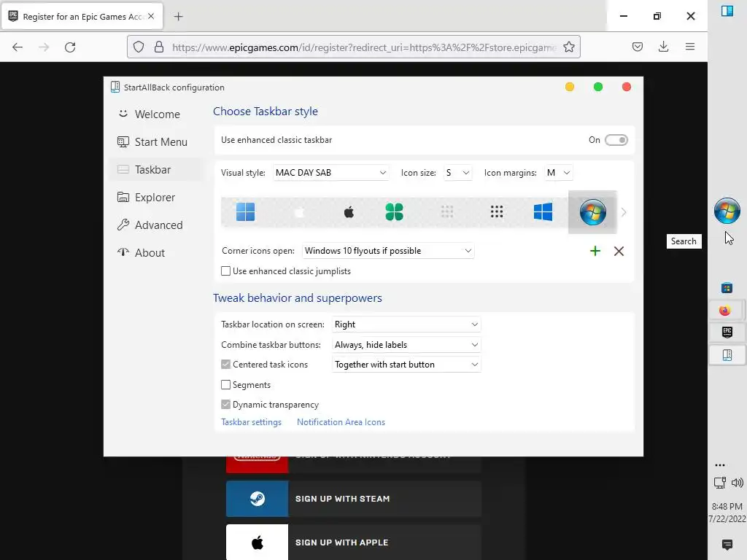Show hidden tray icons with three dots
The width and height of the screenshot is (747, 560).
point(720,464)
